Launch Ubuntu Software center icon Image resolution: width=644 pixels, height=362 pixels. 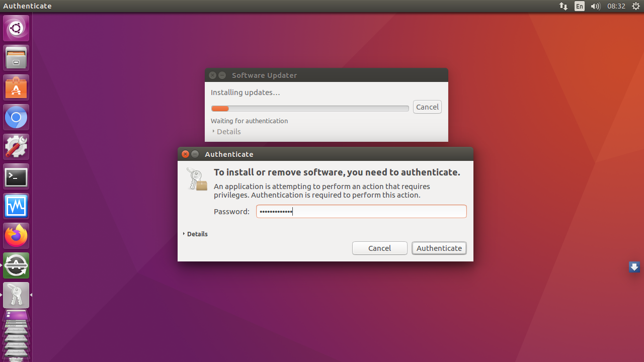(16, 87)
